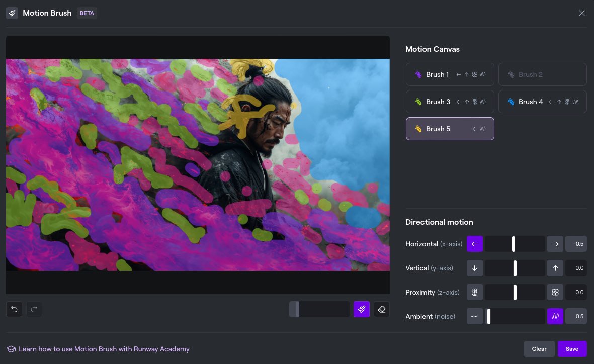Click the Horizontal value field -0.5
The image size is (594, 364).
coord(576,244)
